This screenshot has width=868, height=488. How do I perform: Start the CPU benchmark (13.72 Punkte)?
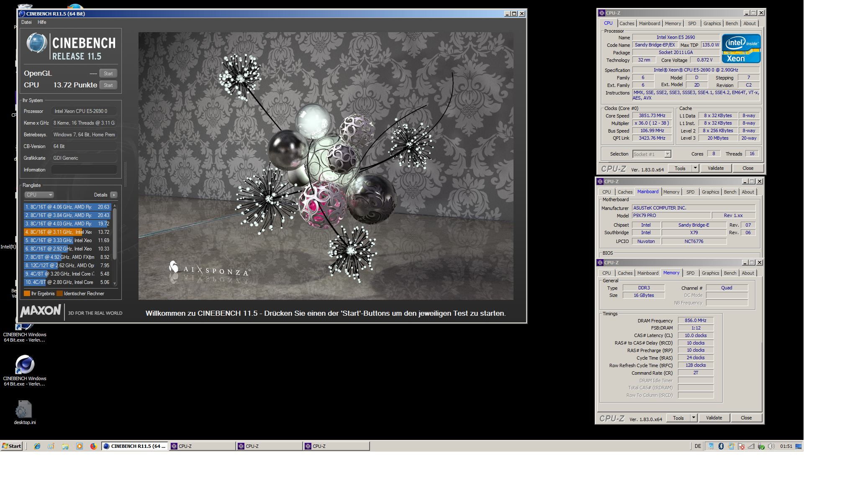point(108,85)
